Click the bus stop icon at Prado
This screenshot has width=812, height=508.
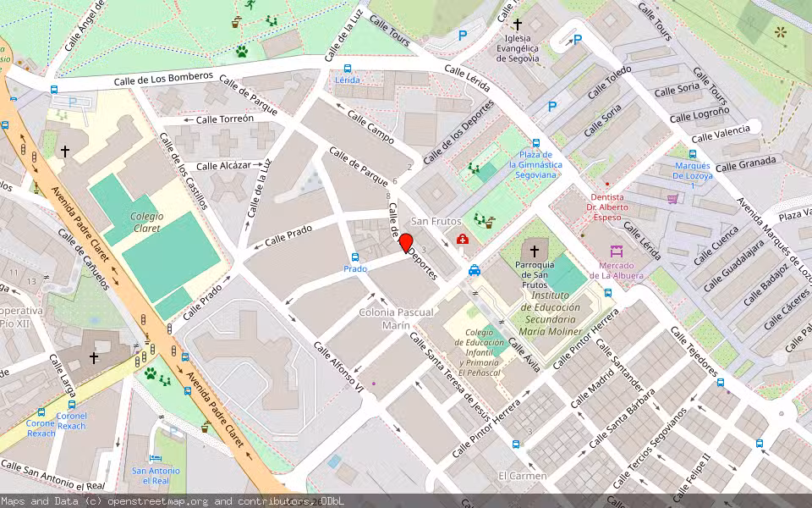coord(354,257)
